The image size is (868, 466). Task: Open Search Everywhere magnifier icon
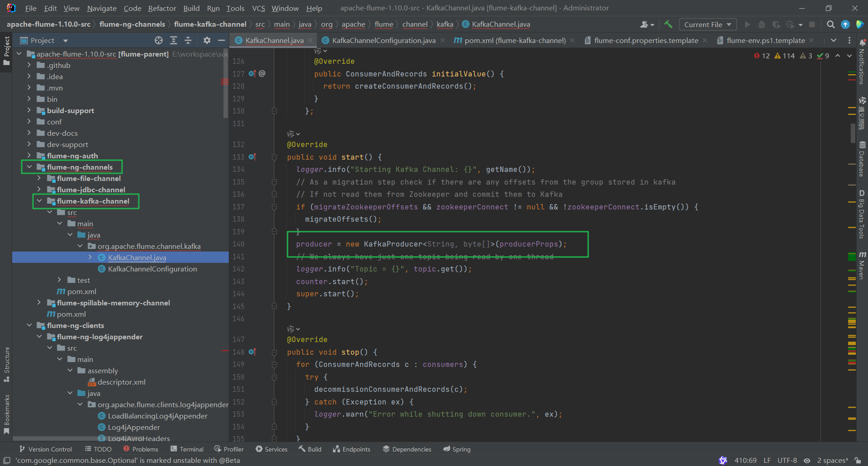[x=831, y=24]
